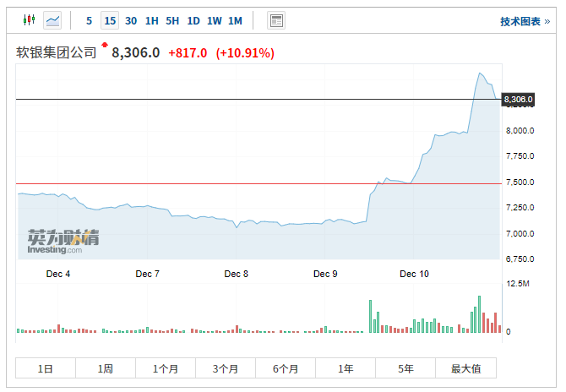Show the 1日 time range
This screenshot has width=566, height=392.
[x=46, y=368]
